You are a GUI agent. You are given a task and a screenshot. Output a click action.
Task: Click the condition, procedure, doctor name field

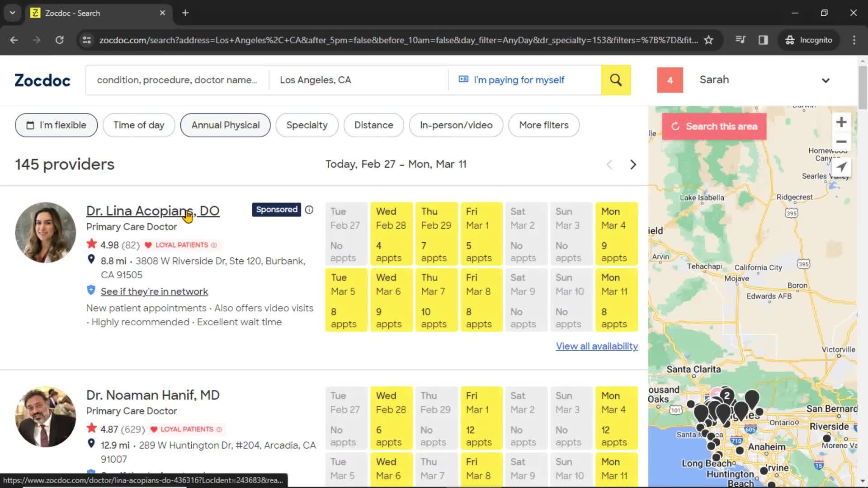177,80
